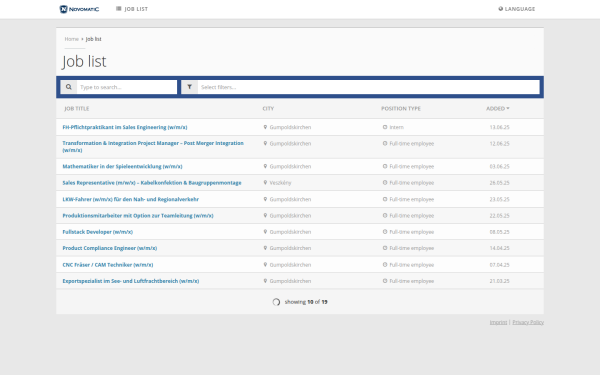Click position type icon in Mathematiker row
Screen dimensions: 600x375
(385, 166)
